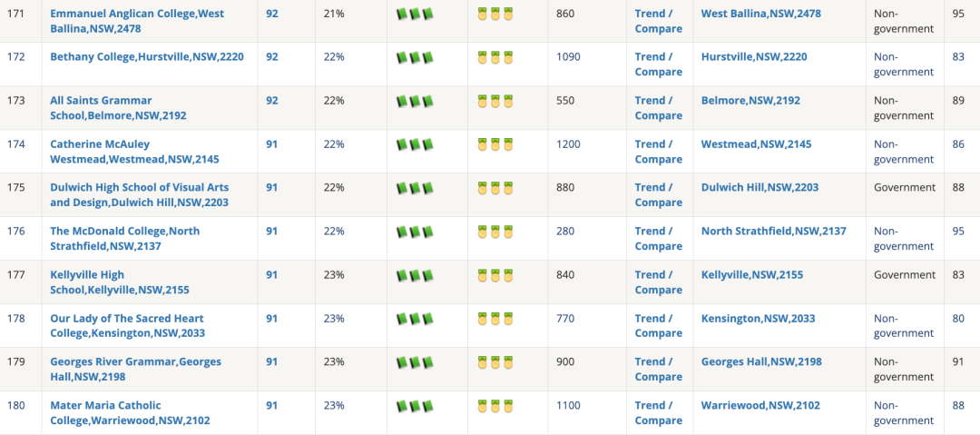
Task: Open Trend / Compare for The McDonald College
Action: (658, 239)
